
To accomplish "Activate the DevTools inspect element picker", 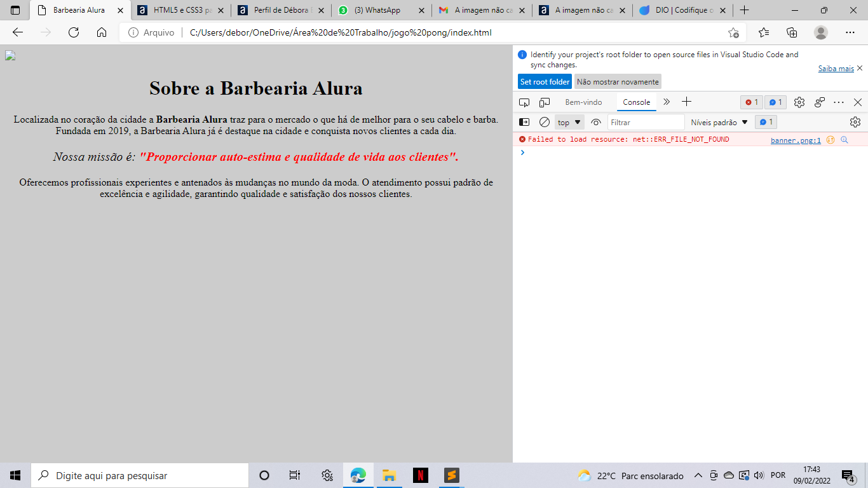I will pyautogui.click(x=524, y=102).
